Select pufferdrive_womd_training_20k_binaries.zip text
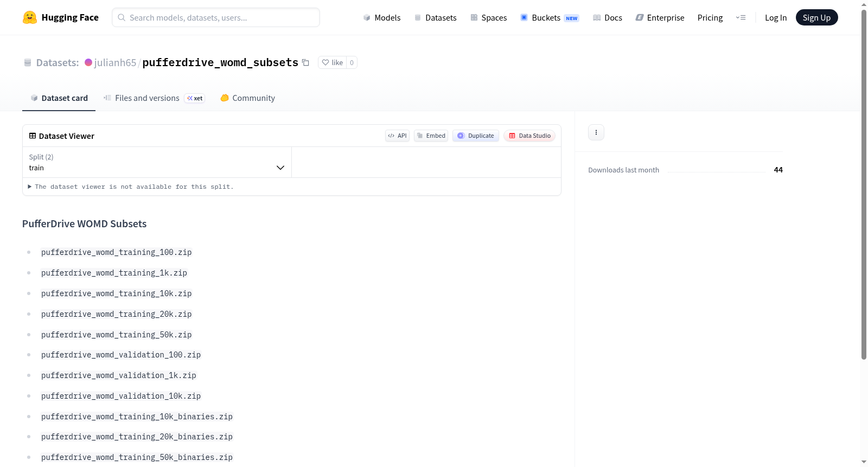The image size is (868, 467). click(137, 437)
